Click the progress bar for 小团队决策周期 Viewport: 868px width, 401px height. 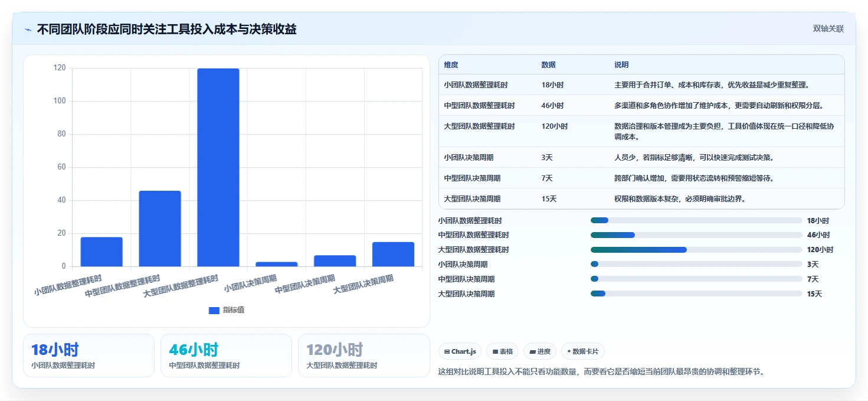696,265
